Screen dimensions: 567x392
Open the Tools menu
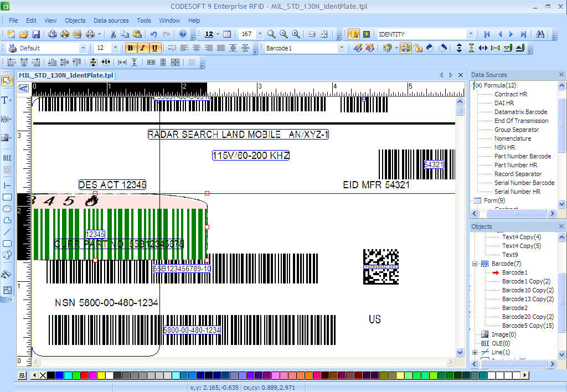143,20
